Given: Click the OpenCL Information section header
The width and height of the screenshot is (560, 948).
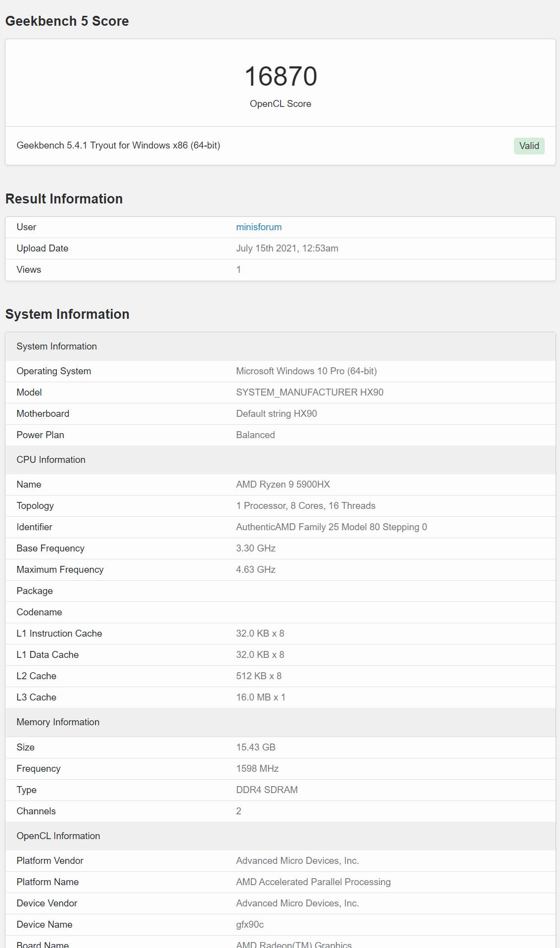Looking at the screenshot, I should coord(280,836).
